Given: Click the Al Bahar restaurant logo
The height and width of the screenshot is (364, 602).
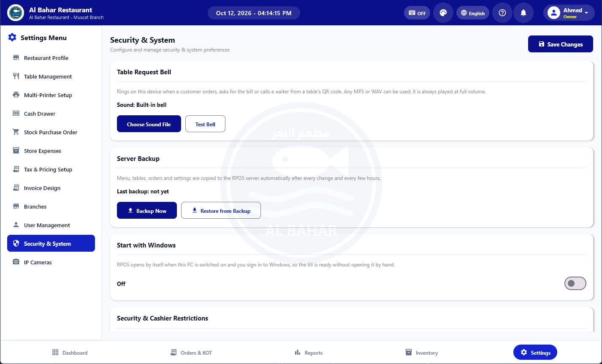Looking at the screenshot, I should pyautogui.click(x=16, y=13).
